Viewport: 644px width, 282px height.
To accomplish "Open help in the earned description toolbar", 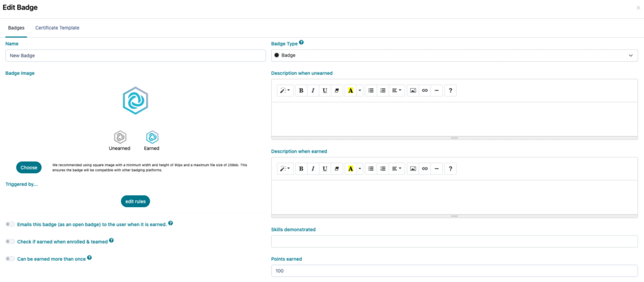I will (x=450, y=169).
